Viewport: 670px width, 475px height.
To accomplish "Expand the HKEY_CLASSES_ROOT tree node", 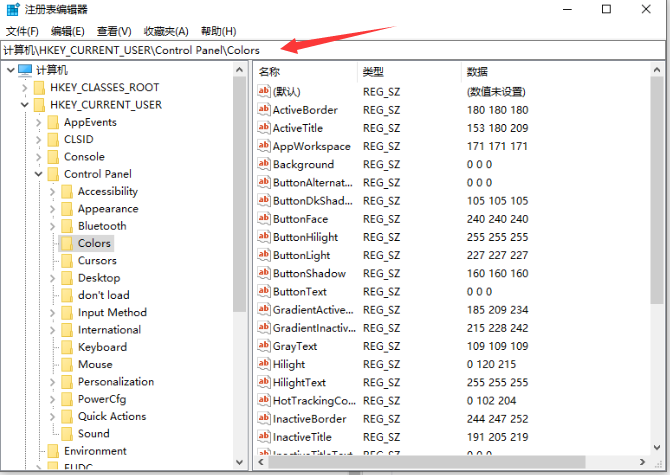I will (23, 88).
